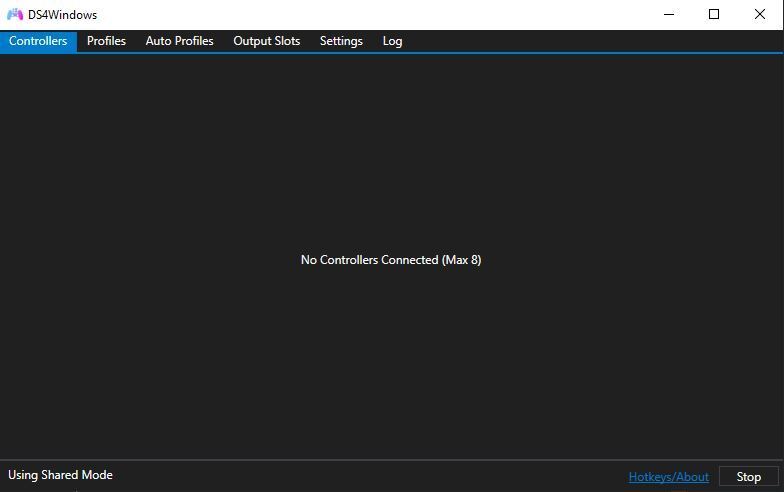Open the Settings tab

tap(341, 41)
